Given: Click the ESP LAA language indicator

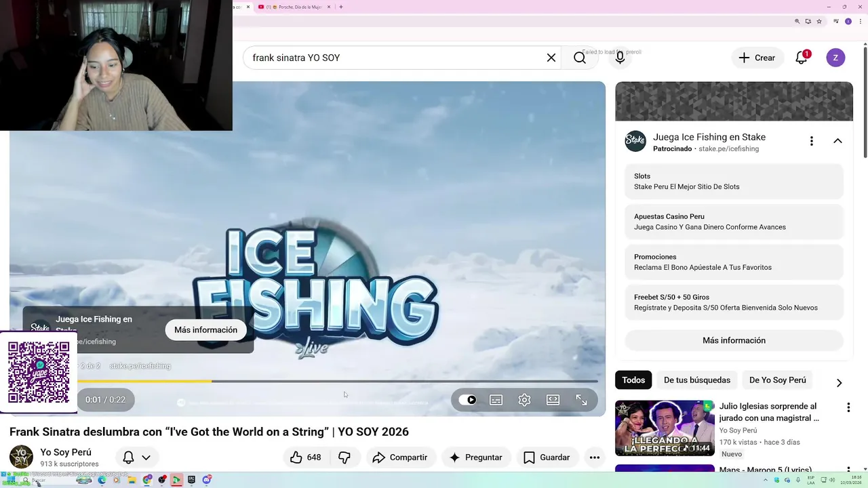Looking at the screenshot, I should [x=811, y=481].
